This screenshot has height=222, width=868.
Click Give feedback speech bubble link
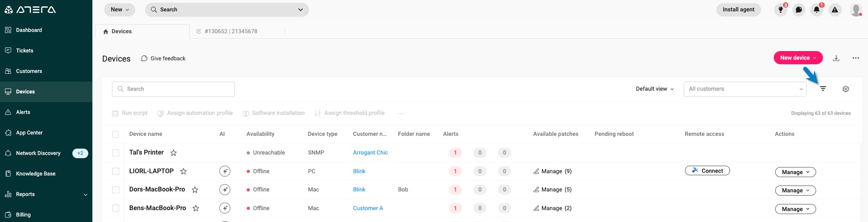click(x=163, y=58)
